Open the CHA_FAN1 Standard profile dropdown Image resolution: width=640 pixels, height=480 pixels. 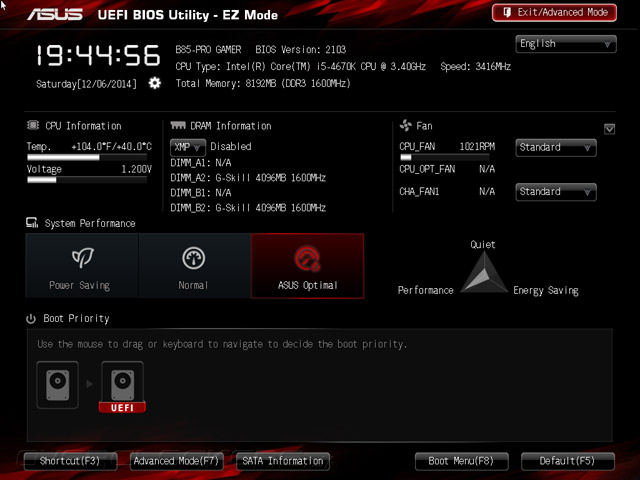coord(556,192)
